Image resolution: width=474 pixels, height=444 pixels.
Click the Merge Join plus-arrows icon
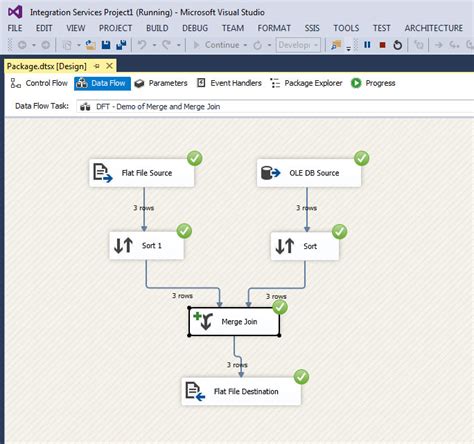203,321
